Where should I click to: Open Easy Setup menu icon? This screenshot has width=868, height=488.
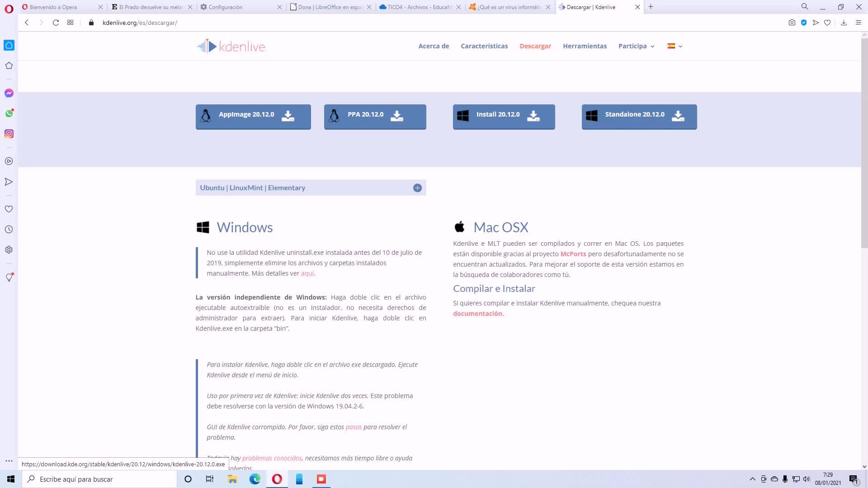click(x=859, y=23)
